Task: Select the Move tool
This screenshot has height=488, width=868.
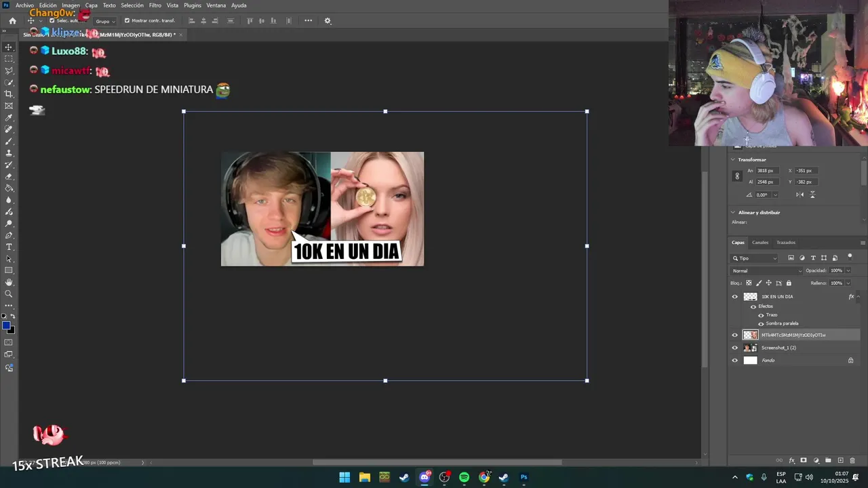Action: click(9, 47)
